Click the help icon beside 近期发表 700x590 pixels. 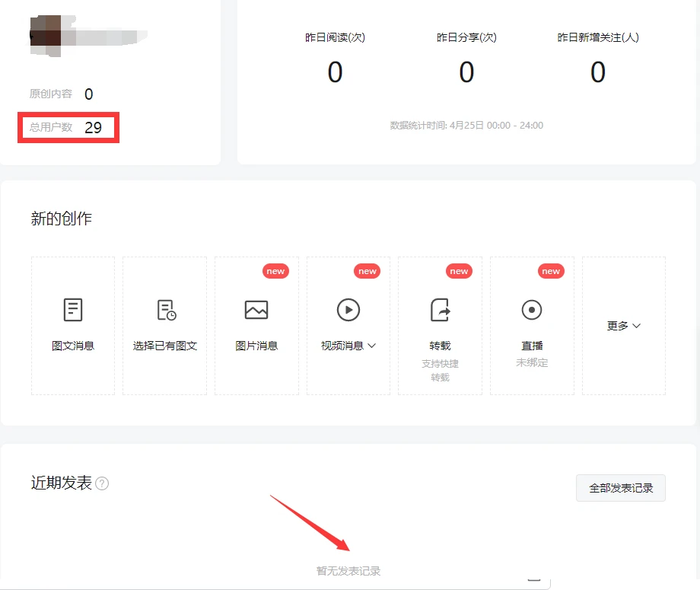[102, 483]
